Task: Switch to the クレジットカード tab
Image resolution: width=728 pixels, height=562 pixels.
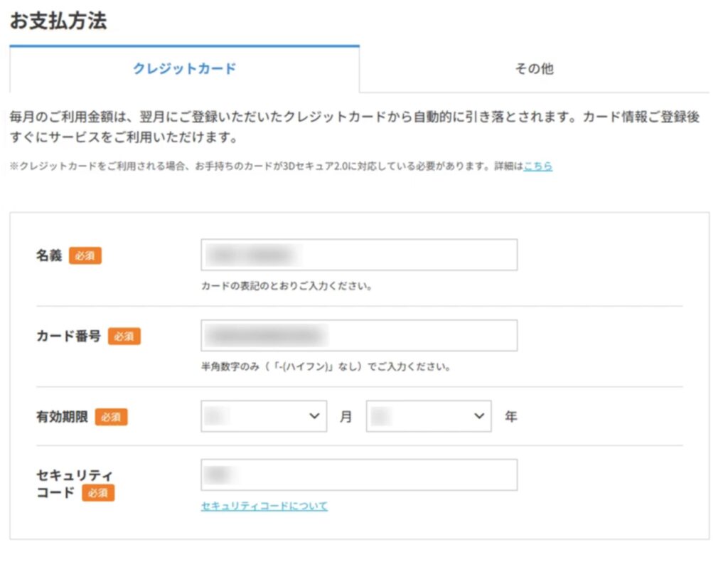Action: (x=184, y=69)
